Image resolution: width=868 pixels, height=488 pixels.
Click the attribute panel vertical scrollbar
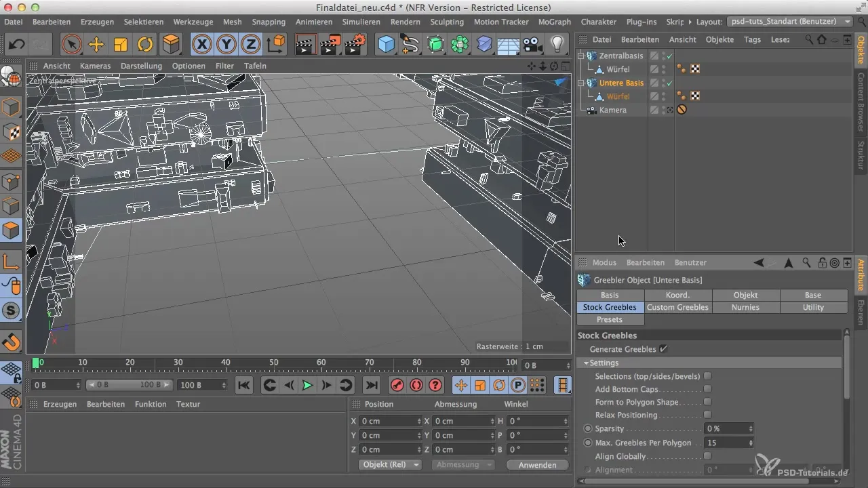coord(847,366)
